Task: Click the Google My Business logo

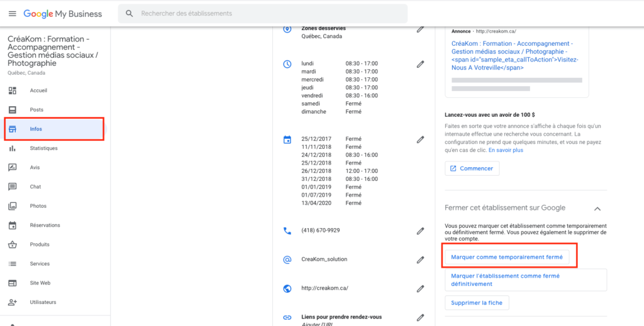Action: pyautogui.click(x=62, y=14)
